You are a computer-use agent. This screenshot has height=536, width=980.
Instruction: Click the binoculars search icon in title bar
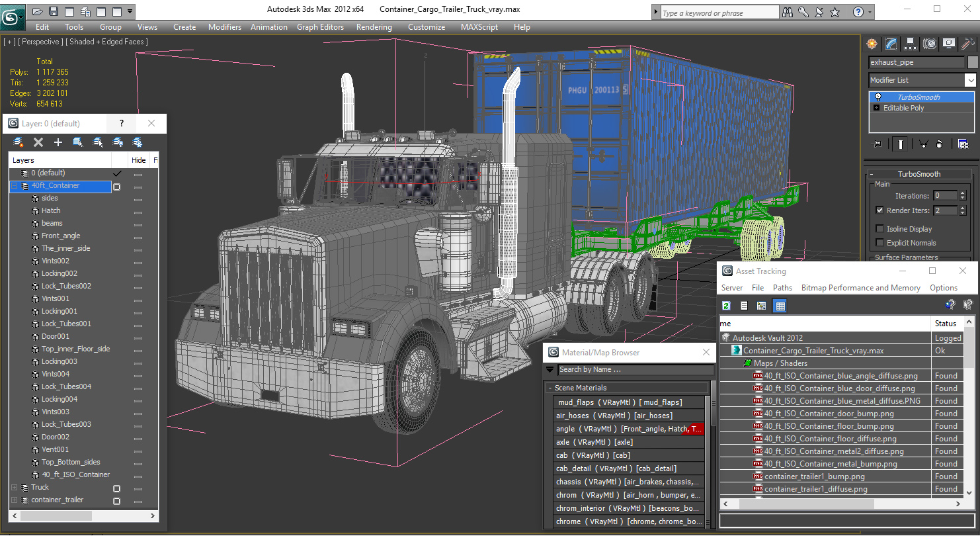pos(788,12)
